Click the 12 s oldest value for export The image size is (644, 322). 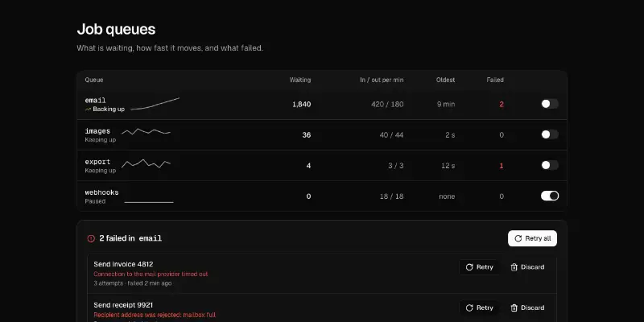click(448, 166)
